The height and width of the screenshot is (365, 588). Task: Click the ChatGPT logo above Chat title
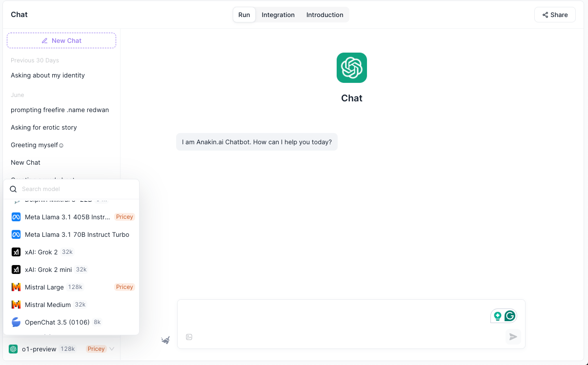coord(351,68)
